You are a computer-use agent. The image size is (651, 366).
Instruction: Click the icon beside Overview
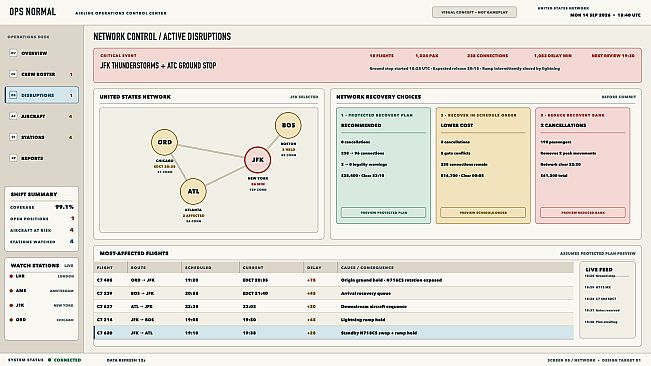(x=13, y=53)
